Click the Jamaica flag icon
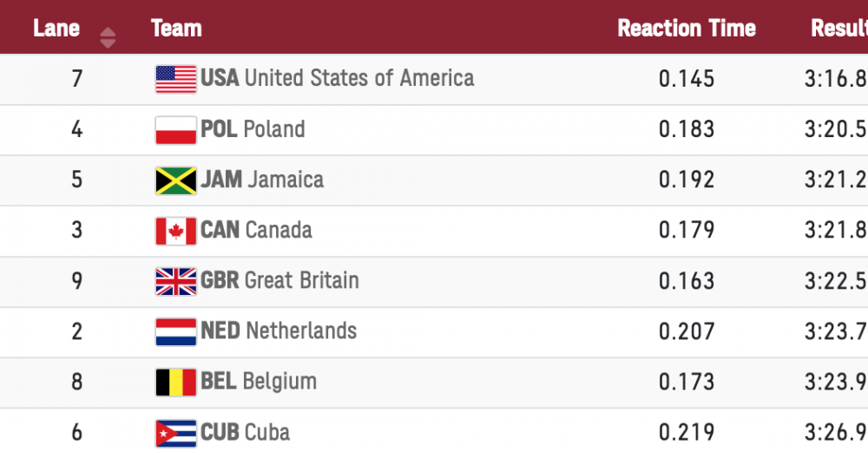868x451 pixels. coord(175,180)
